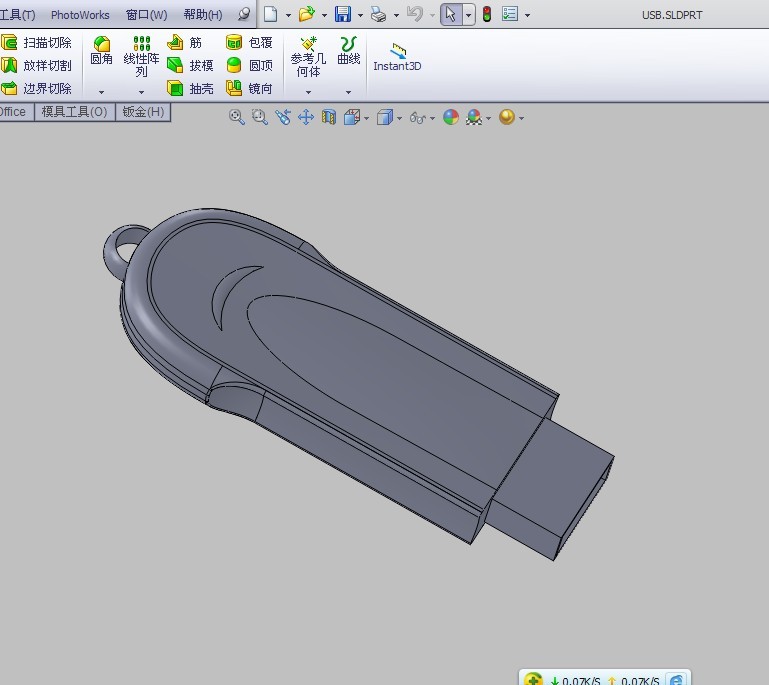Select the Rib (筋) feature
Viewport: 769px width, 685px height.
tap(184, 43)
